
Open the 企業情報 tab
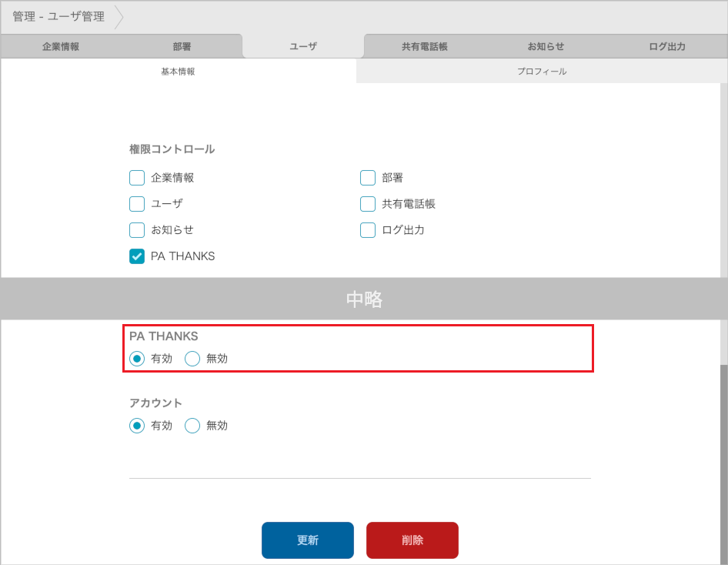[x=61, y=46]
